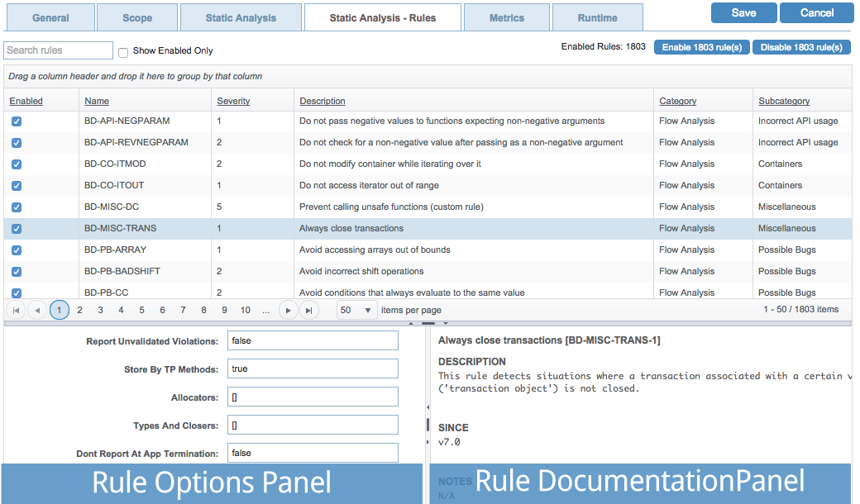The image size is (860, 504).
Task: Select the BD-PB-ARRAY rule name
Action: (x=115, y=250)
